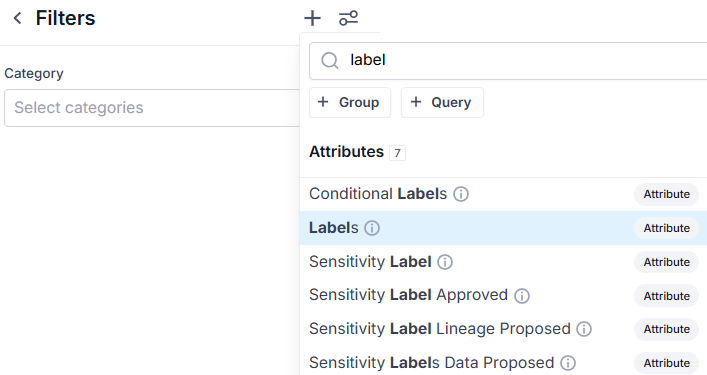Image resolution: width=707 pixels, height=375 pixels.
Task: Click the search magnifier icon
Action: [330, 60]
